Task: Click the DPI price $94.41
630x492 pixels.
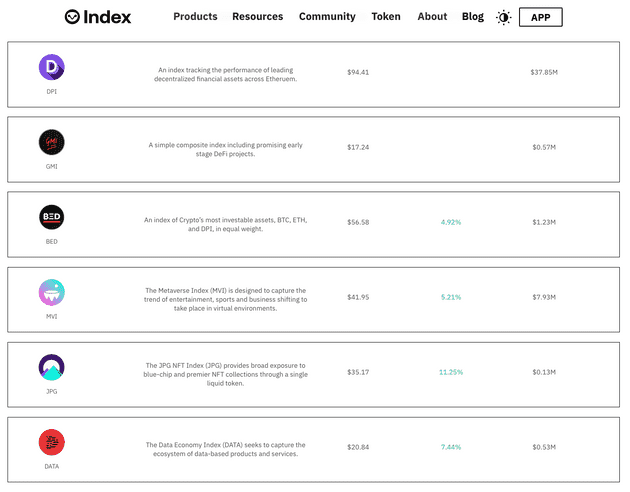Action: 358,72
